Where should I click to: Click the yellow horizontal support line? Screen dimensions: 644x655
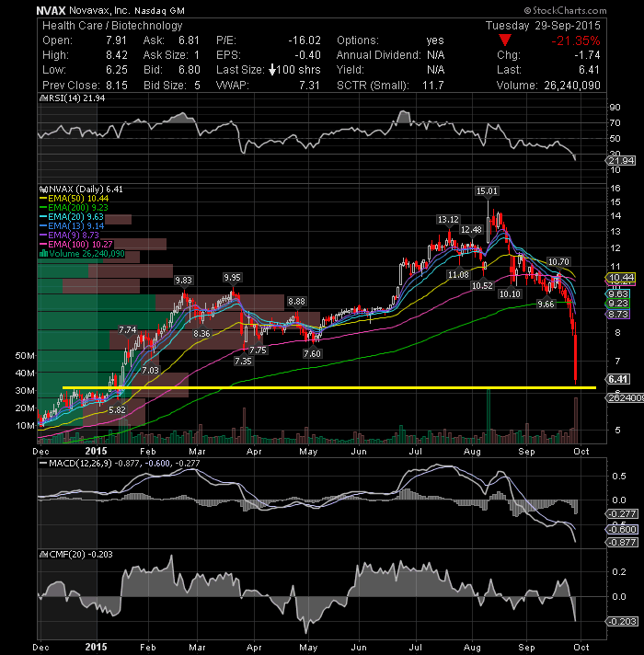(329, 388)
